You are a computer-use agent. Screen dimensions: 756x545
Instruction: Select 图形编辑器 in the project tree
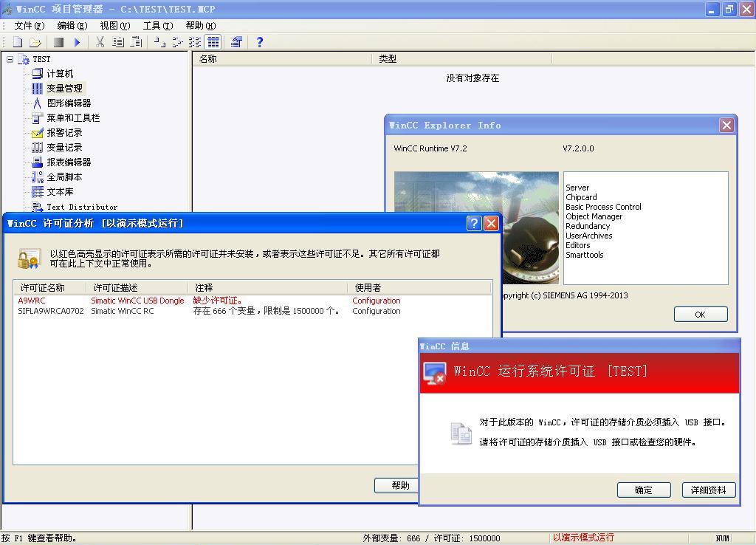pos(69,103)
